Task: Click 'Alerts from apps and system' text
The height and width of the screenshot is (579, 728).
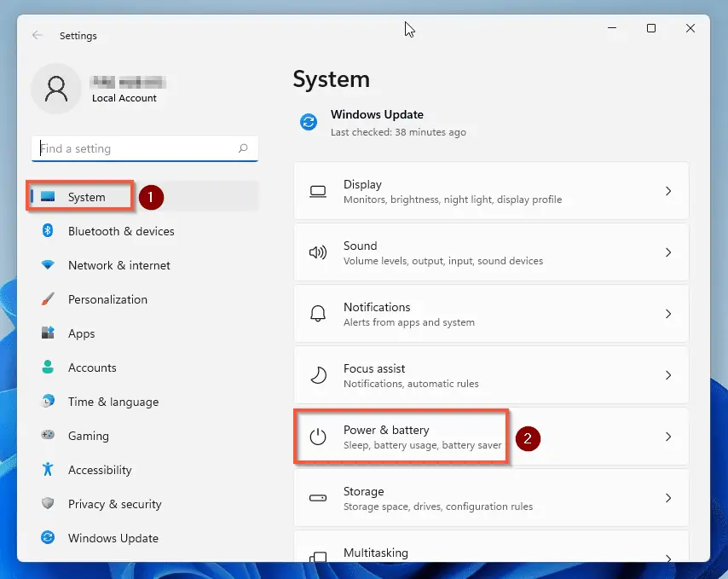Action: (x=408, y=321)
